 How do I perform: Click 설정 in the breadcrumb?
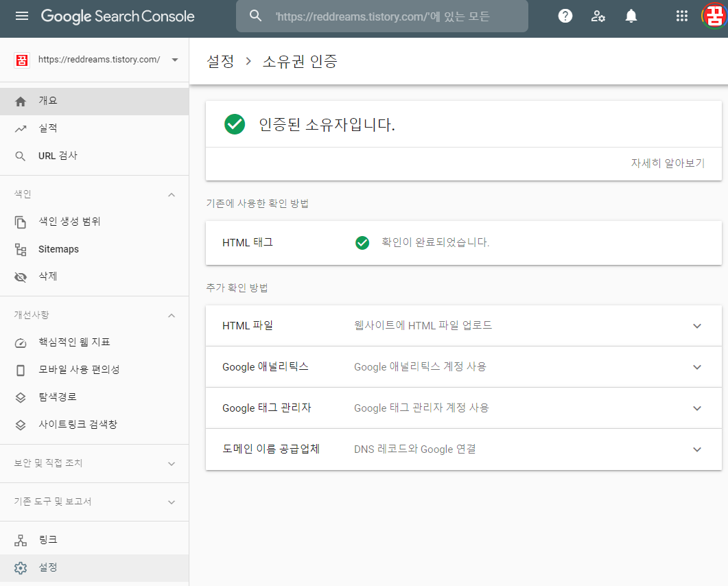tap(220, 61)
